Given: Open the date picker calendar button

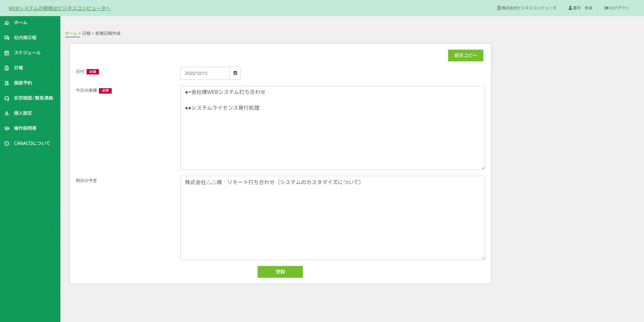Looking at the screenshot, I should pos(235,73).
